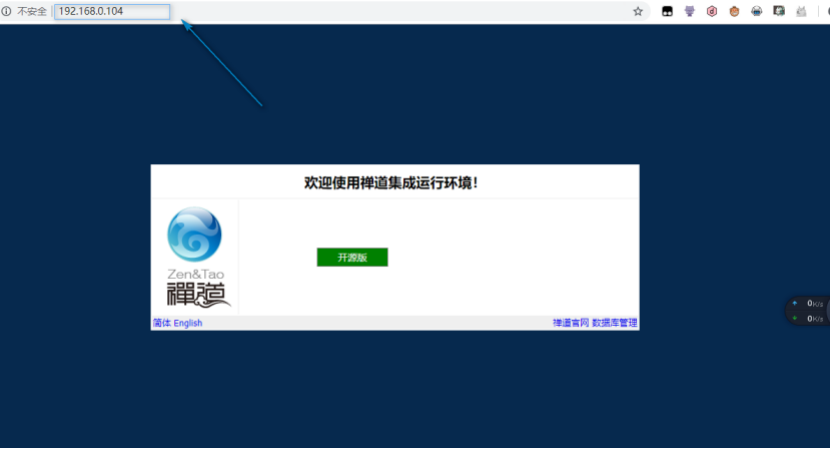Screen dimensions: 830x450
Task: Click the 欢迎使用禅道集成运行环境 heading
Action: [391, 183]
